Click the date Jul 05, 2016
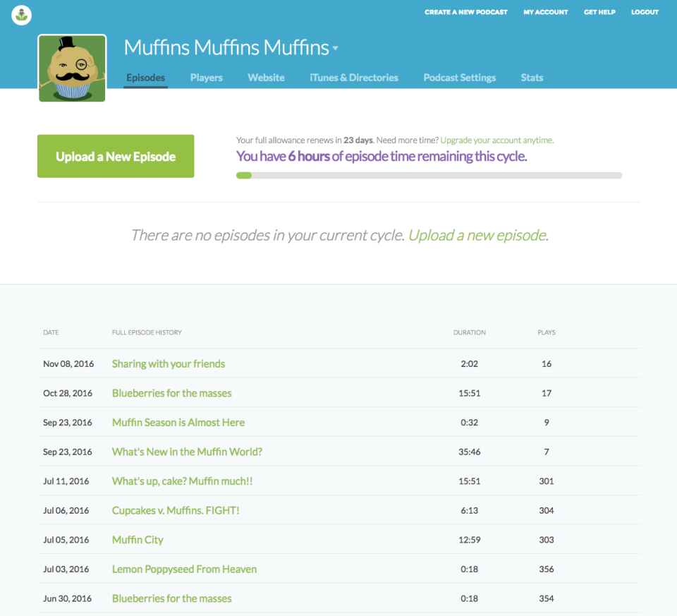 coord(66,540)
